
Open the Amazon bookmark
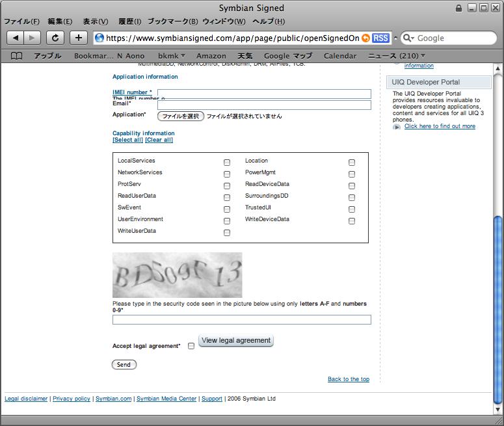(211, 56)
